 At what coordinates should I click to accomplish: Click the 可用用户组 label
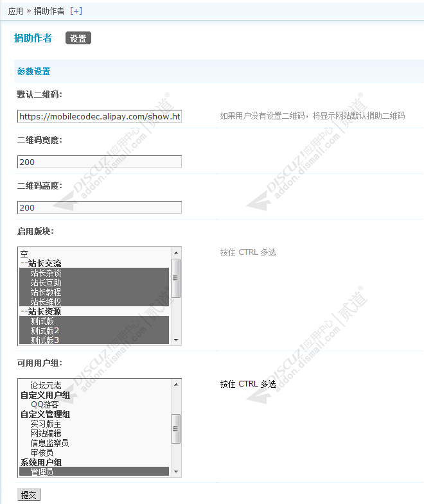tap(40, 363)
